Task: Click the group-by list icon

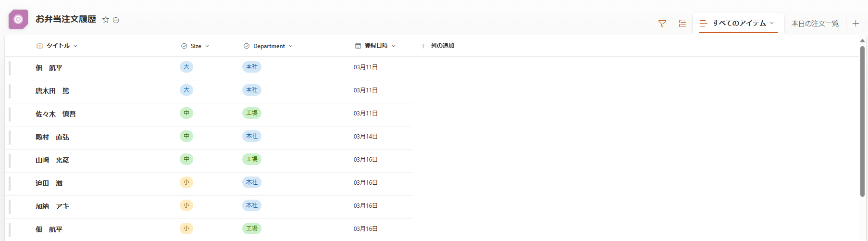Action: tap(682, 24)
